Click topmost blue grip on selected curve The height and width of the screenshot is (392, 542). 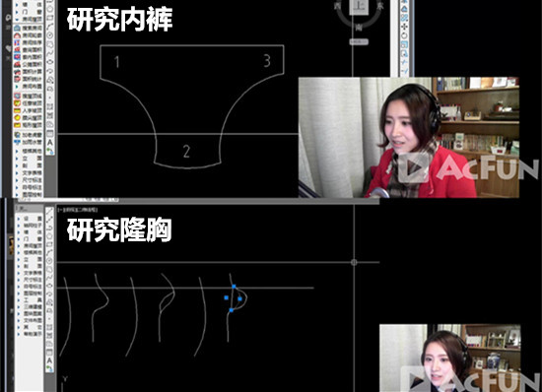[234, 287]
